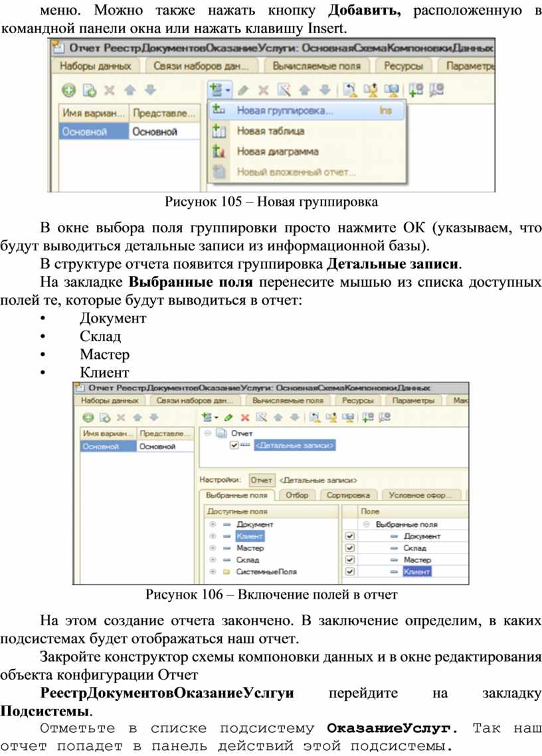Click <Детальные записи> button beside Настройки
The image size is (542, 756).
point(318,480)
